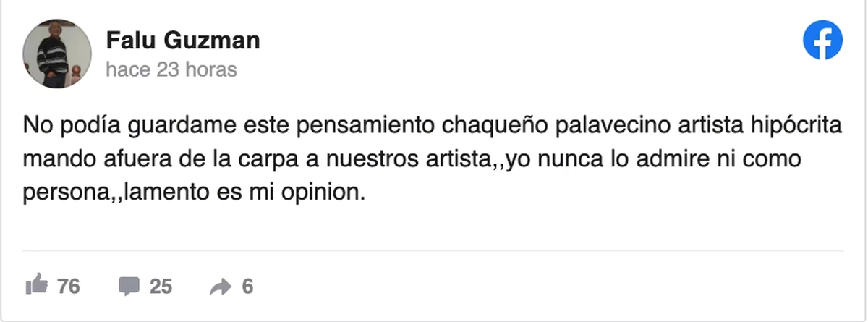Click the divider line above reaction counts
The height and width of the screenshot is (322, 868).
coord(433,250)
